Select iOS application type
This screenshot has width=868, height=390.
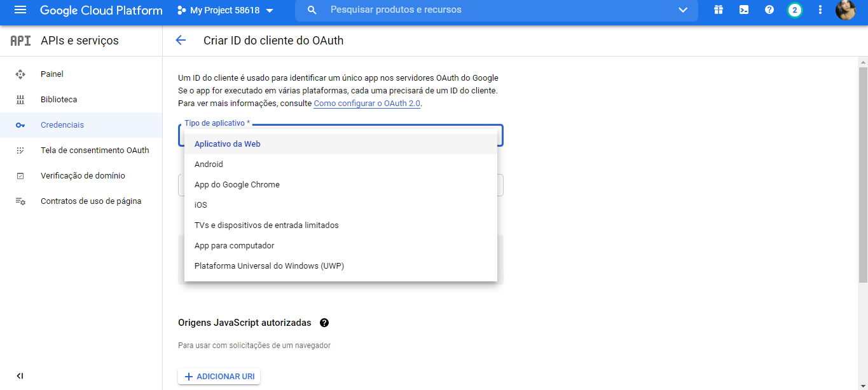(341, 205)
